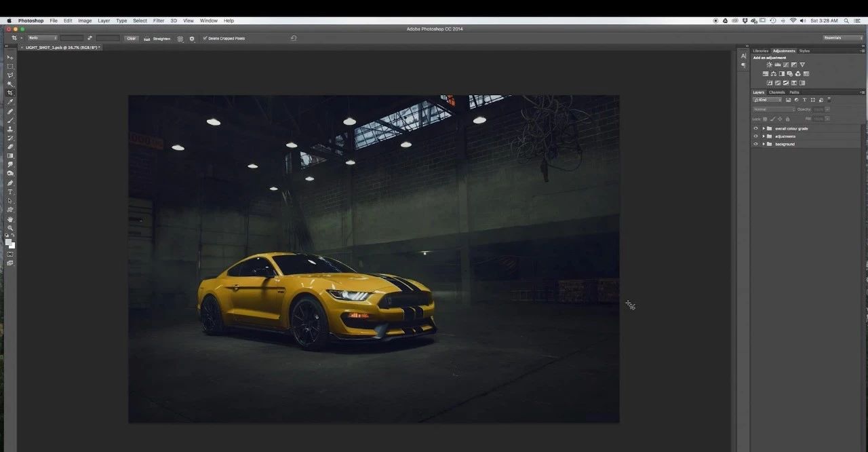Add a Levels adjustment layer
868x452 pixels.
point(777,65)
